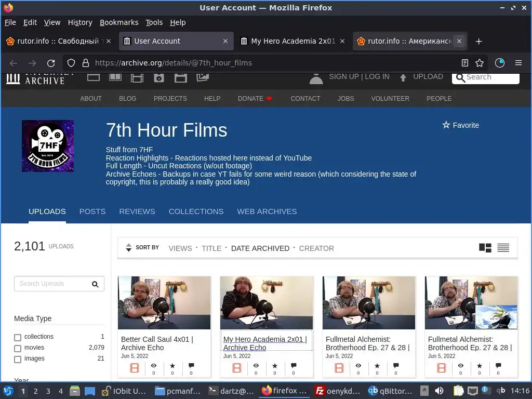The width and height of the screenshot is (532, 399).
Task: Open the POSTS profile tab
Action: pos(92,212)
